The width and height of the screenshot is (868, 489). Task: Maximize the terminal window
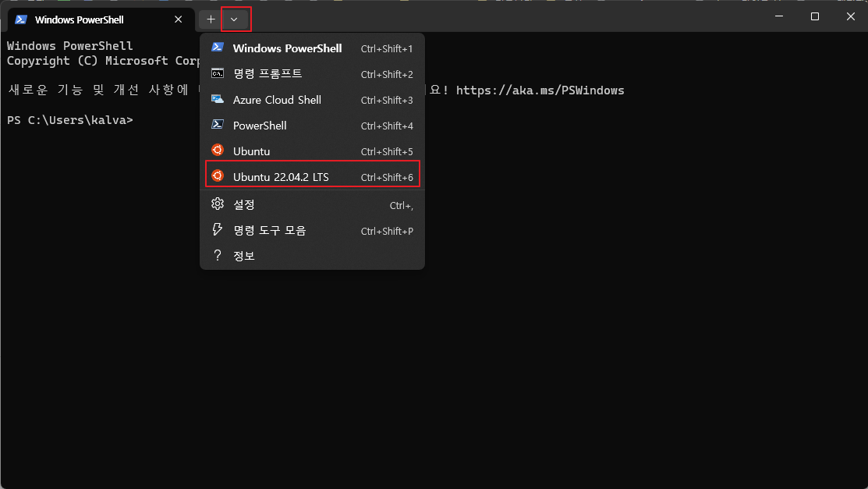click(x=815, y=16)
